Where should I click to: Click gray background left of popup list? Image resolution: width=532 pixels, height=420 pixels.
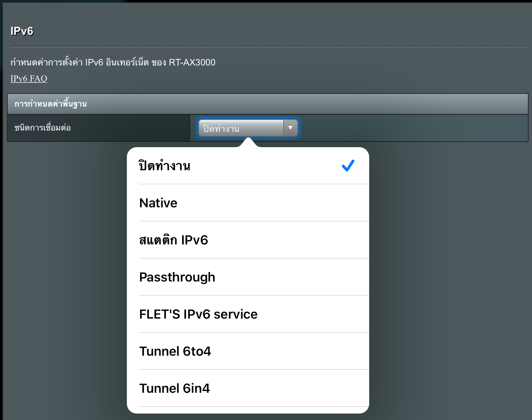tap(64, 280)
